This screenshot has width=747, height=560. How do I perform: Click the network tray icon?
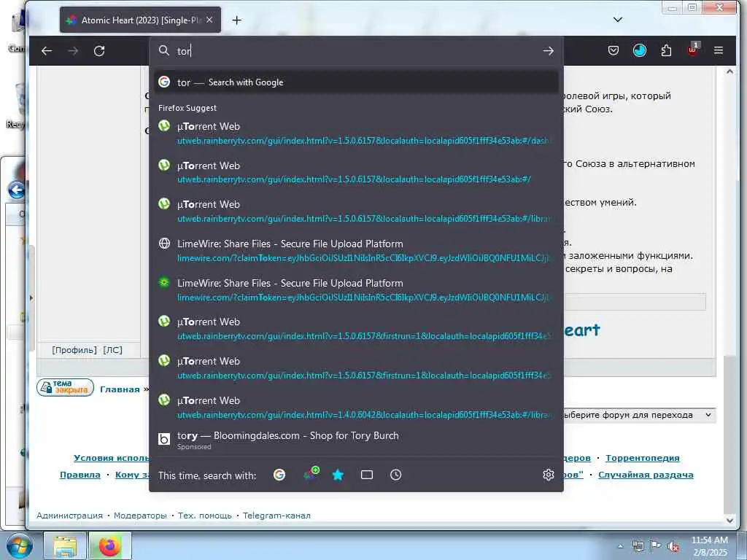638,547
